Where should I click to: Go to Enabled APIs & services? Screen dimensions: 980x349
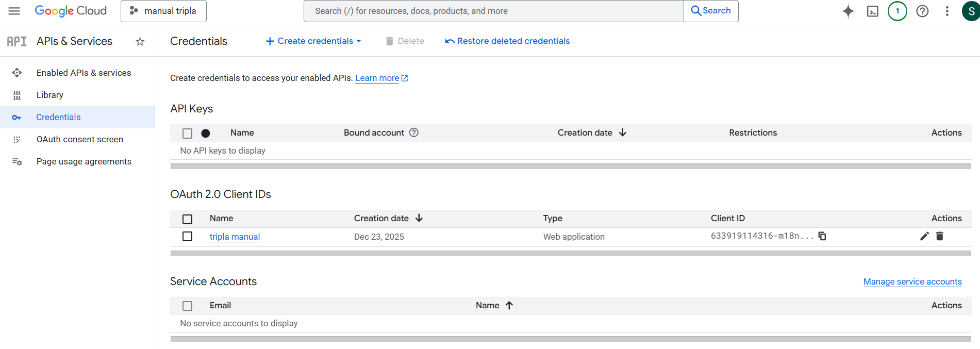(84, 73)
